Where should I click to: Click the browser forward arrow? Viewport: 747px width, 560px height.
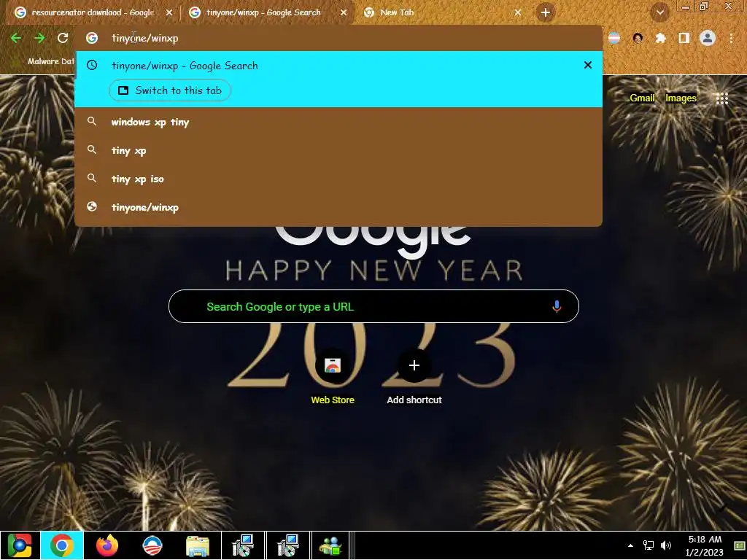click(x=39, y=38)
